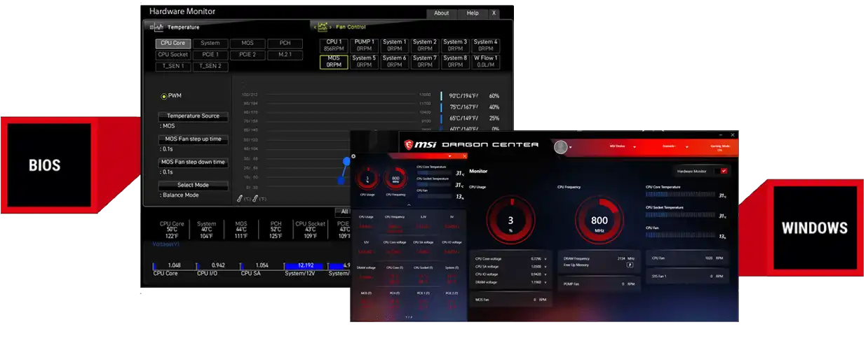Select System temperature sensor button
Image resolution: width=868 pixels, height=341 pixels.
point(210,43)
